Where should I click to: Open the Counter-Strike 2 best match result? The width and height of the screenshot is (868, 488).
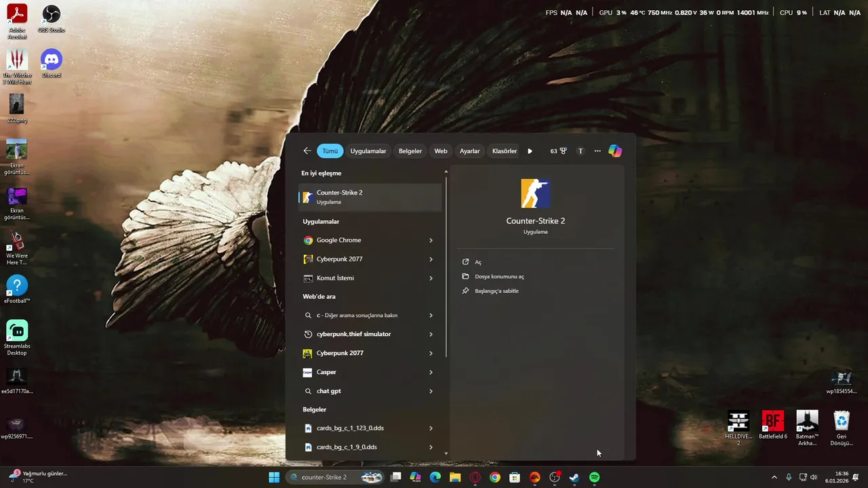coord(370,197)
